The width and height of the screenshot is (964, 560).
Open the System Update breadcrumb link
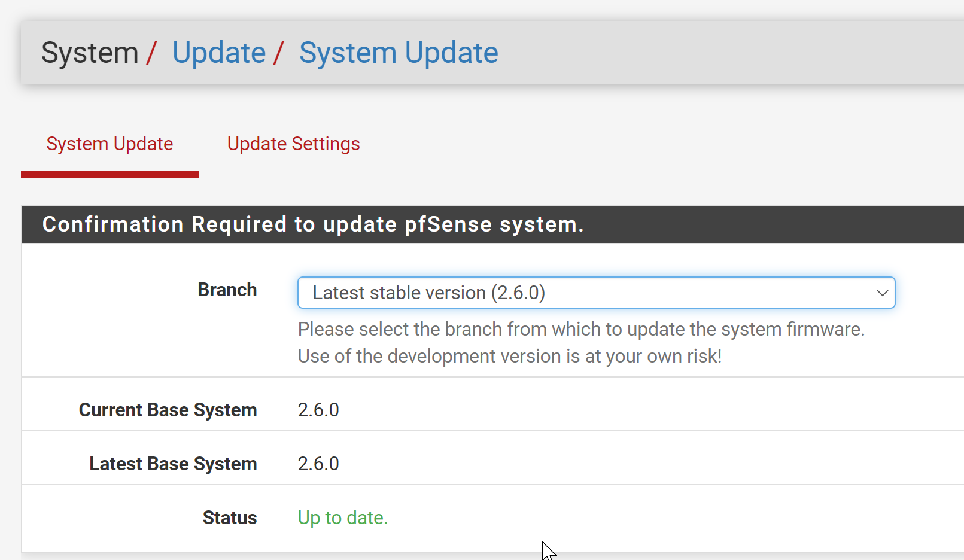[x=399, y=53]
